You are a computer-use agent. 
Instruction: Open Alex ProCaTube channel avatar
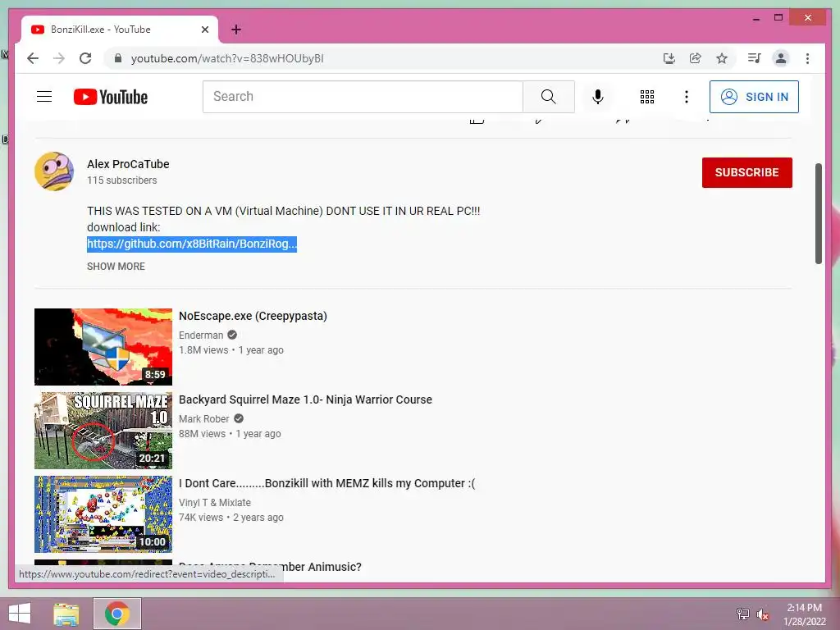coord(54,171)
